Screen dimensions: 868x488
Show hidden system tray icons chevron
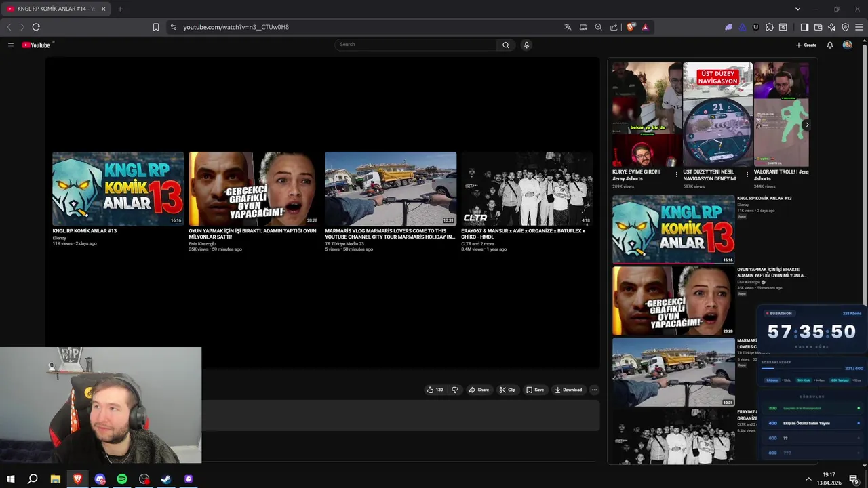point(808,479)
